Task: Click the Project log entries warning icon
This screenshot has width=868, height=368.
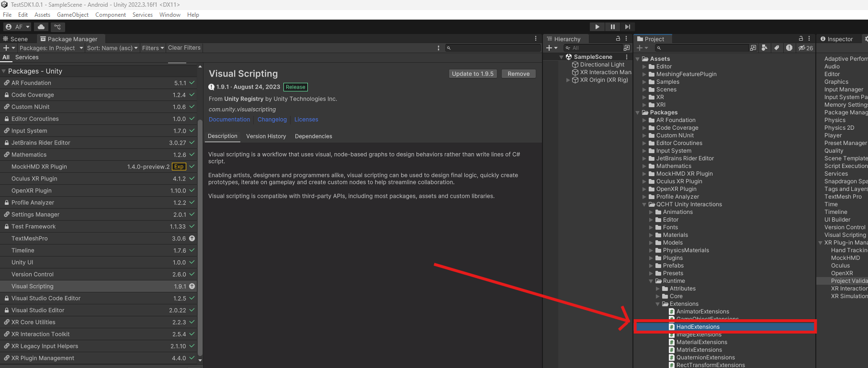Action: (x=789, y=48)
